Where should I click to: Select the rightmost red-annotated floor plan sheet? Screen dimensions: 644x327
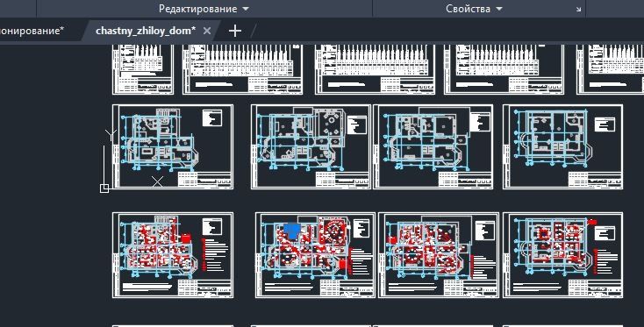tap(562, 255)
